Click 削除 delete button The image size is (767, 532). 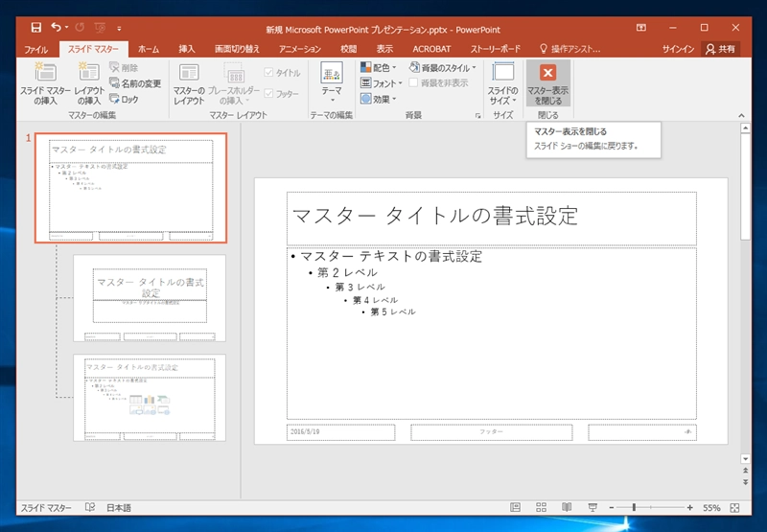coord(124,67)
